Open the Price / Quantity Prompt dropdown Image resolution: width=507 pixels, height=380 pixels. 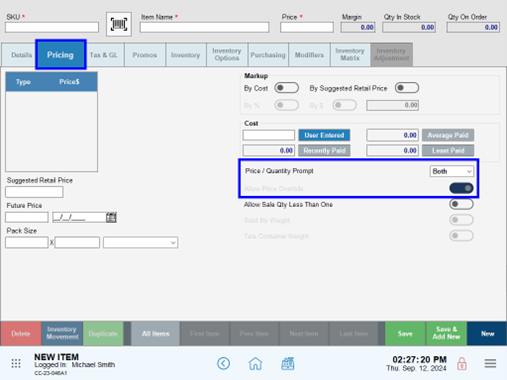[x=452, y=171]
